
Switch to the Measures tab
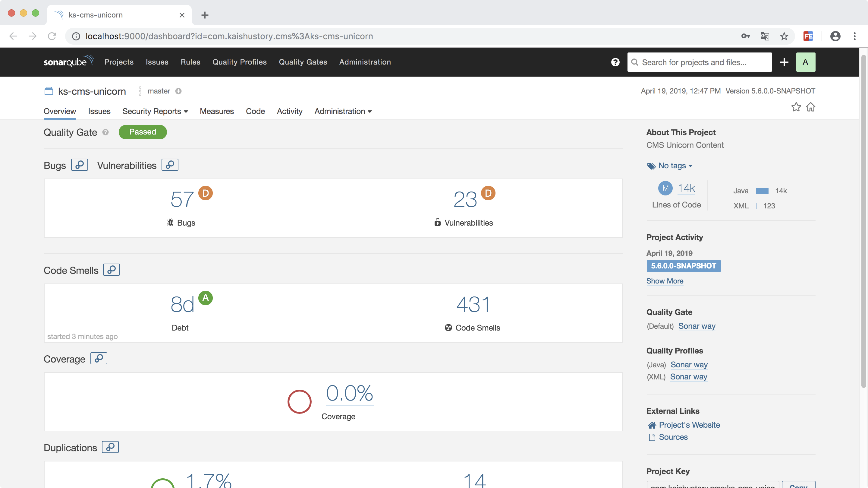(x=217, y=111)
